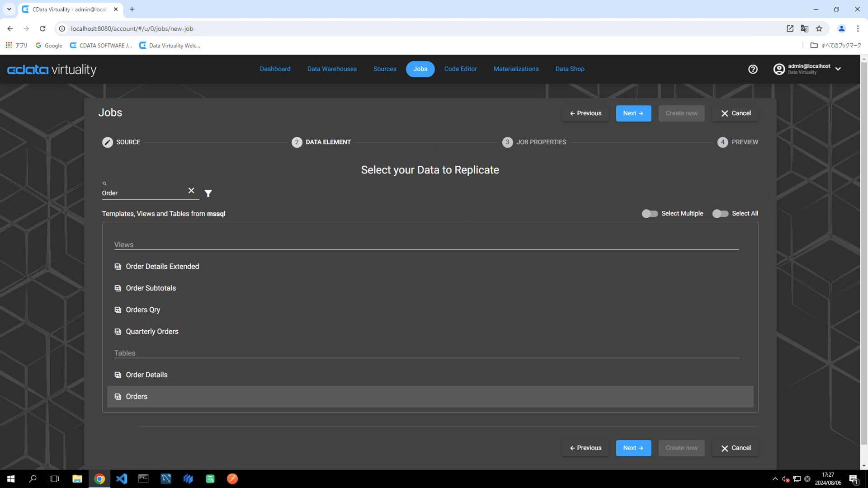Open the browser tab search dropdown
This screenshot has height=488, width=868.
pos(9,9)
